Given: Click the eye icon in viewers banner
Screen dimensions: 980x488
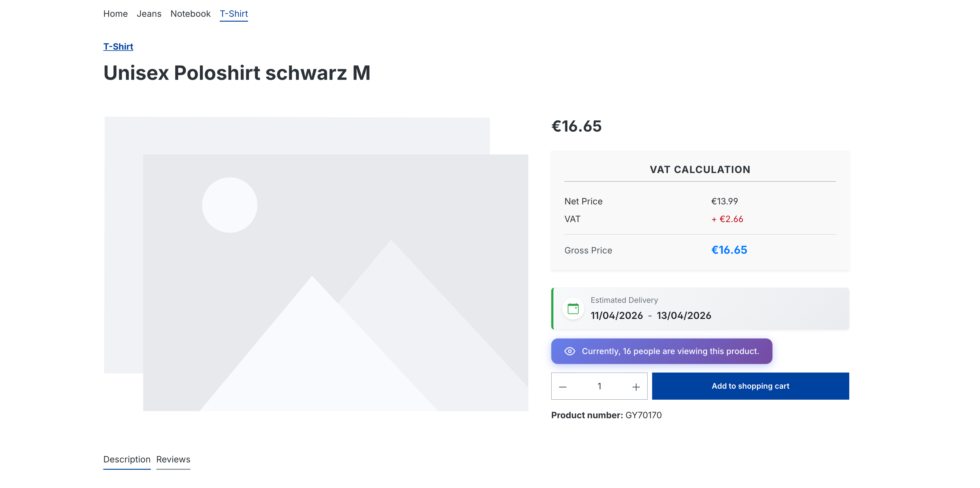Looking at the screenshot, I should click(x=570, y=351).
